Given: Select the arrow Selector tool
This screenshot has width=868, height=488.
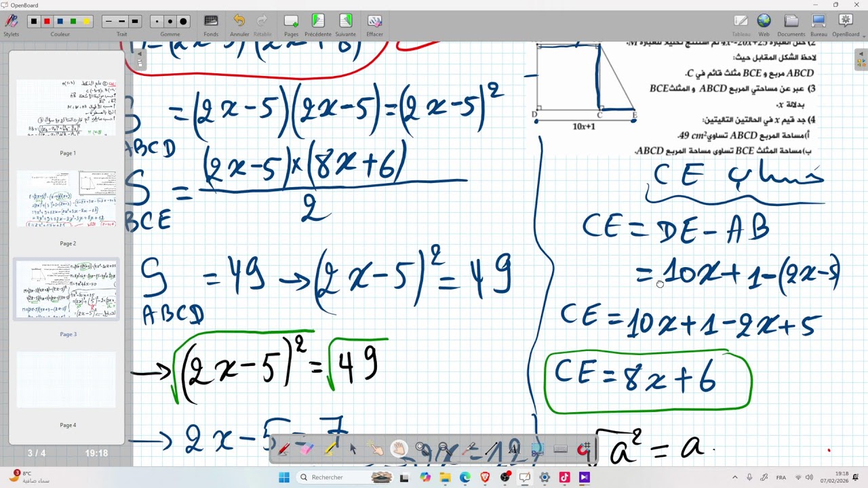Looking at the screenshot, I should 353,449.
